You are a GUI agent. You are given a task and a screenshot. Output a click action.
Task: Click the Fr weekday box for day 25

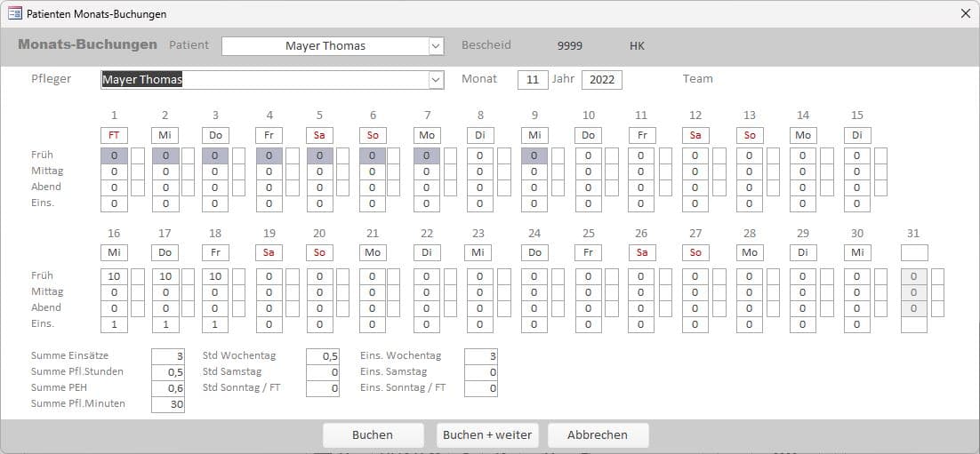click(589, 253)
